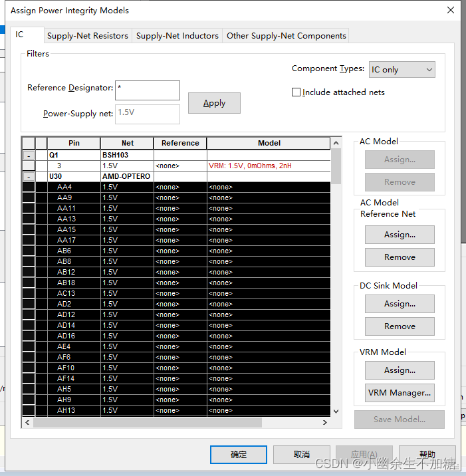Select pin AA17 row

coord(176,240)
